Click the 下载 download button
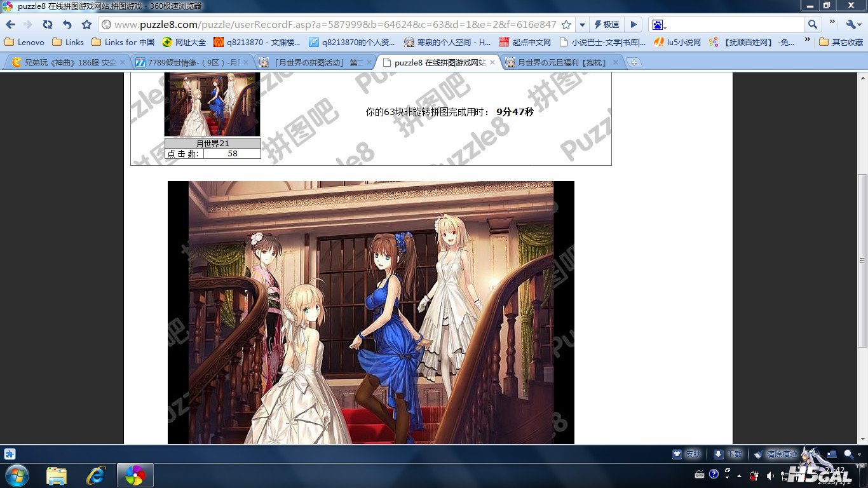Image resolution: width=868 pixels, height=488 pixels. point(728,454)
